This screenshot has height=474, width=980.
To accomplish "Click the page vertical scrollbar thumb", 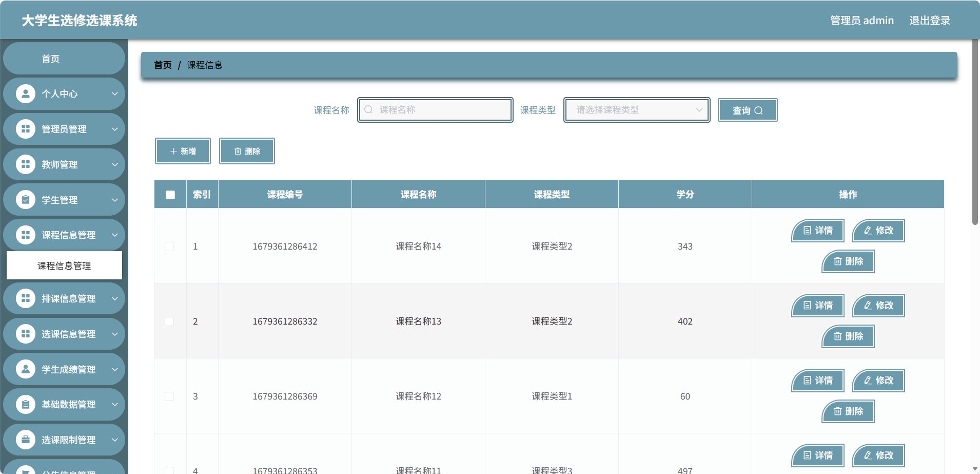I will click(975, 131).
